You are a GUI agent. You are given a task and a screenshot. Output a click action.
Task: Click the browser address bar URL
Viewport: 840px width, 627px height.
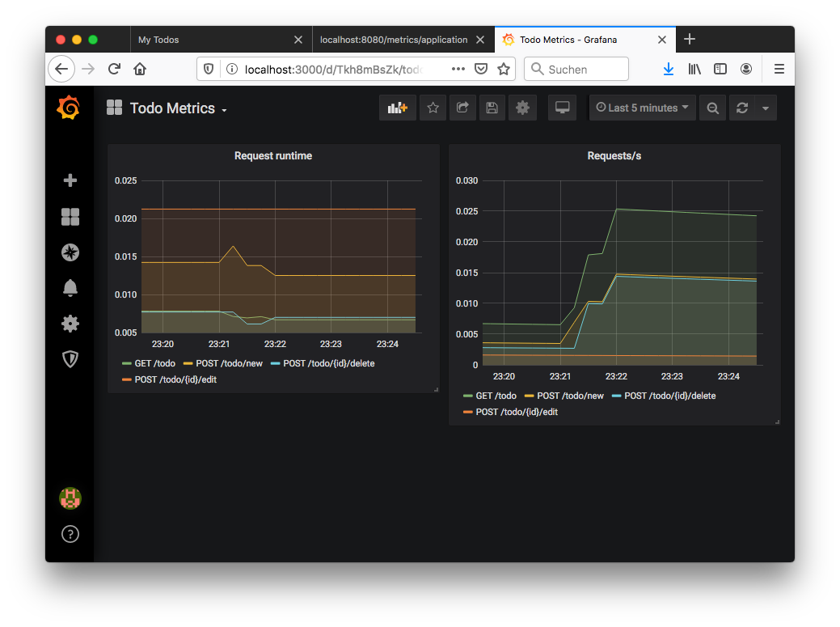(334, 70)
